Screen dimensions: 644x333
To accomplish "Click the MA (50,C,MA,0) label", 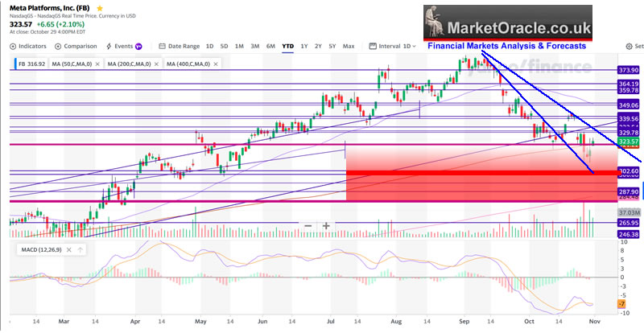I will point(72,64).
